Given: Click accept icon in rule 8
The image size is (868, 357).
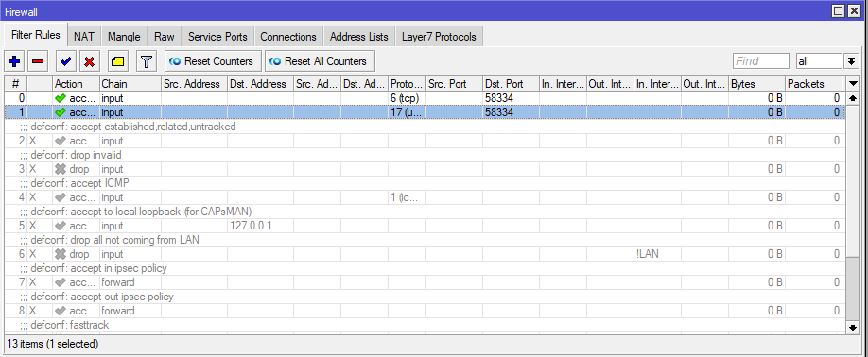Looking at the screenshot, I should coord(61,311).
